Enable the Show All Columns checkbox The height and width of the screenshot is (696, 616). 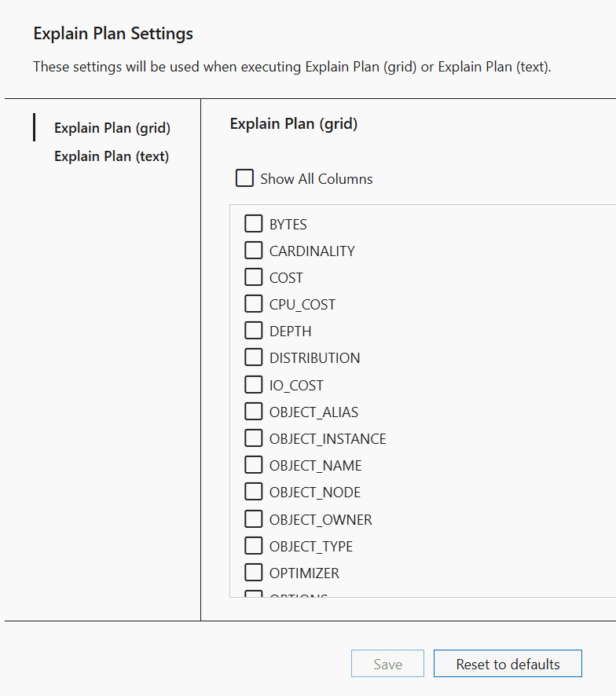point(244,178)
